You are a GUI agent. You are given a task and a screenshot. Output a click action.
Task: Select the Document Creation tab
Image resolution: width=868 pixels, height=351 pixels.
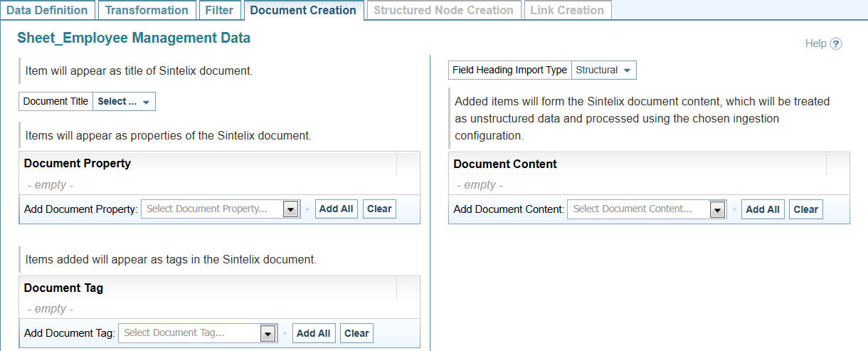point(303,10)
